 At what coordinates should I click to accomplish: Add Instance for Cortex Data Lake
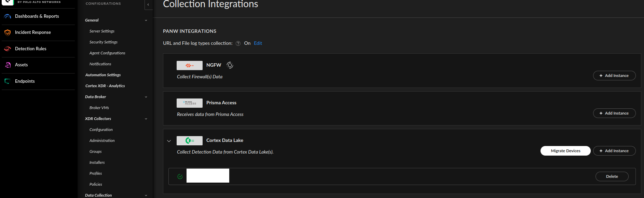click(614, 151)
